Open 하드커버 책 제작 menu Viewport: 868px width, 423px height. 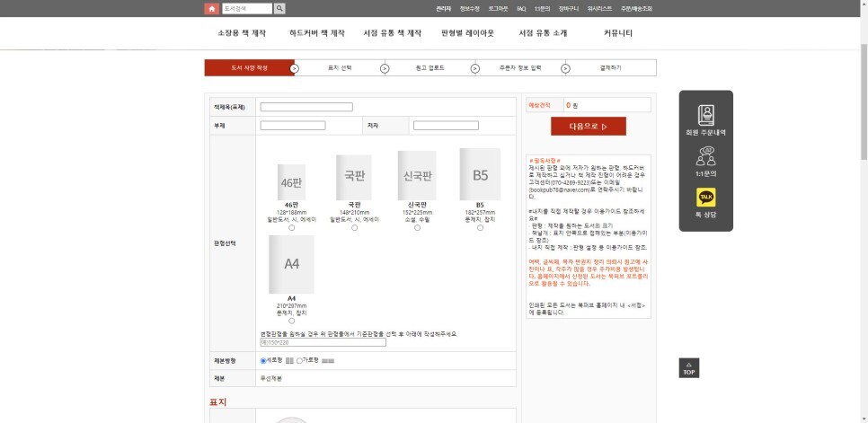(x=316, y=33)
